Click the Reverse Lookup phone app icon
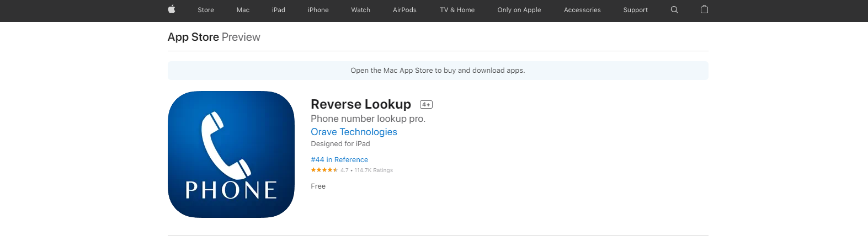This screenshot has width=868, height=241. click(231, 154)
